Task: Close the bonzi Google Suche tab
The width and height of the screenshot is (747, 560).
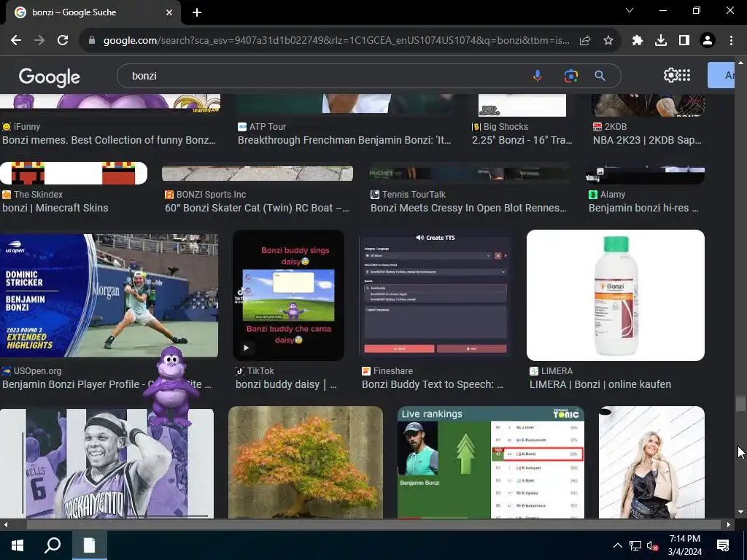Action: [169, 12]
